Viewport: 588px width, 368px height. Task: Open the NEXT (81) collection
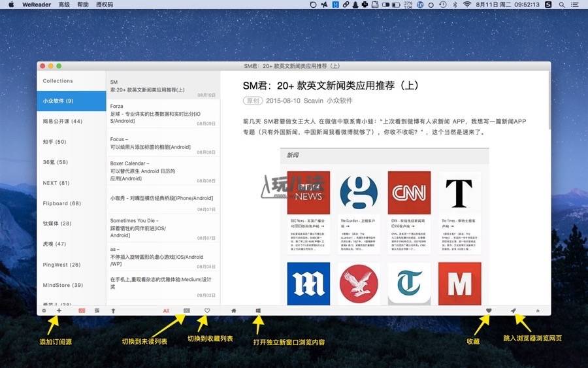coord(71,182)
